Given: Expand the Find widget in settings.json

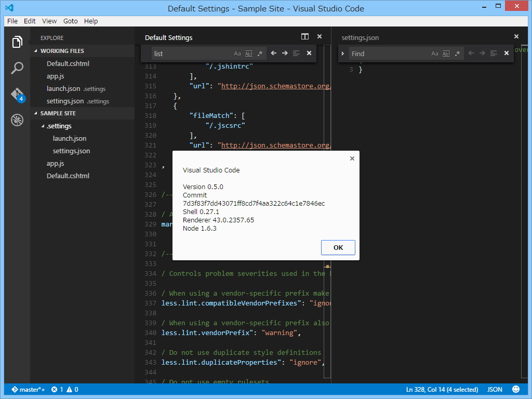Looking at the screenshot, I should pyautogui.click(x=342, y=53).
